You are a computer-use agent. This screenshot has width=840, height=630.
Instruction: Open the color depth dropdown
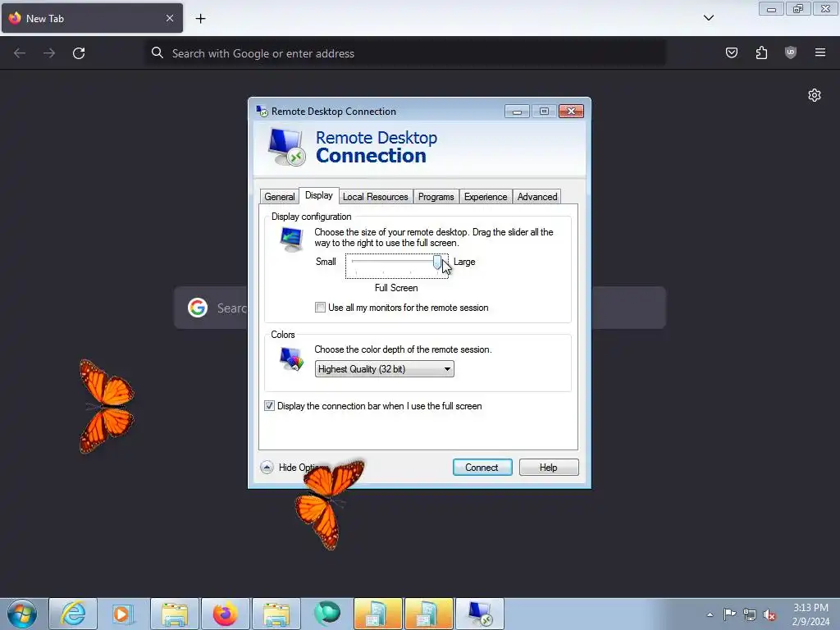[384, 369]
